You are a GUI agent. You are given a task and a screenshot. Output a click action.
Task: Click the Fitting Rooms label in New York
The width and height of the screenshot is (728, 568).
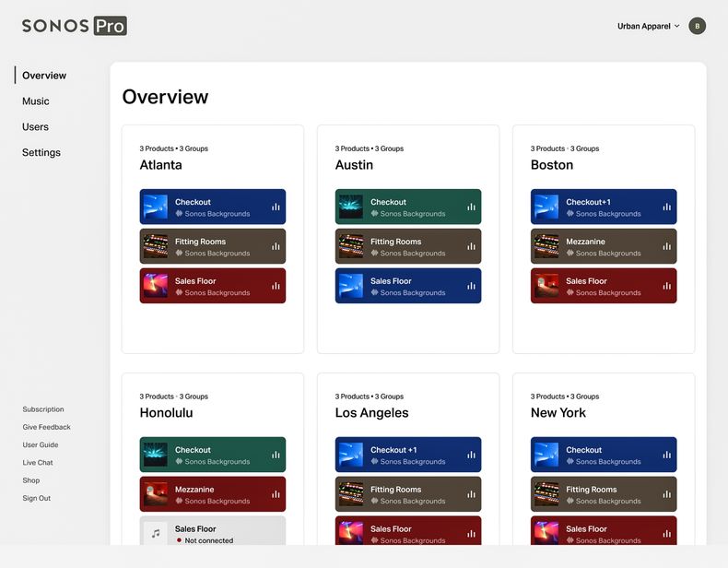point(591,490)
